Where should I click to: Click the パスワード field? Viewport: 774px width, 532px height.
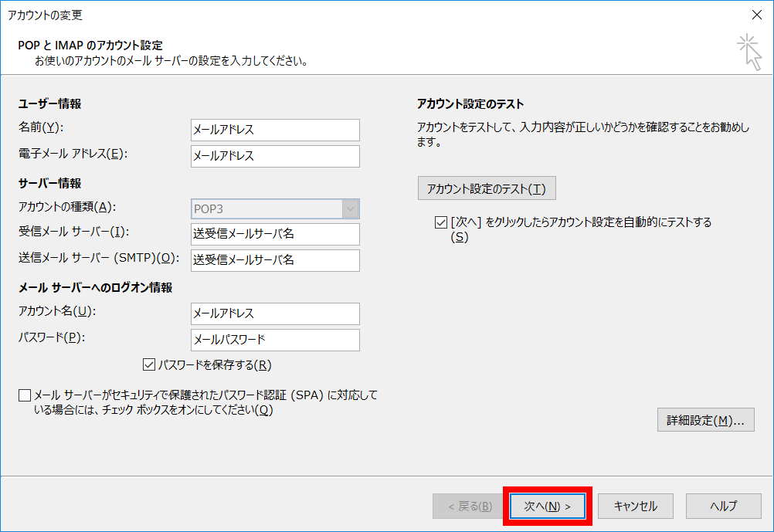(275, 340)
